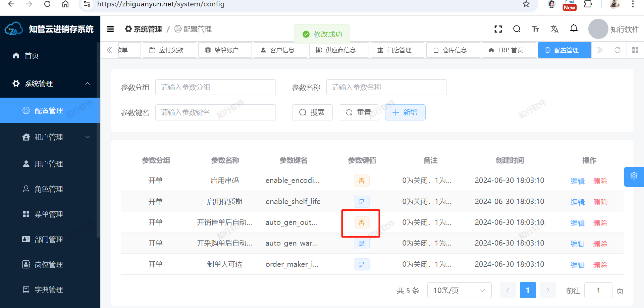Open the font size adjustment icon

click(x=535, y=29)
